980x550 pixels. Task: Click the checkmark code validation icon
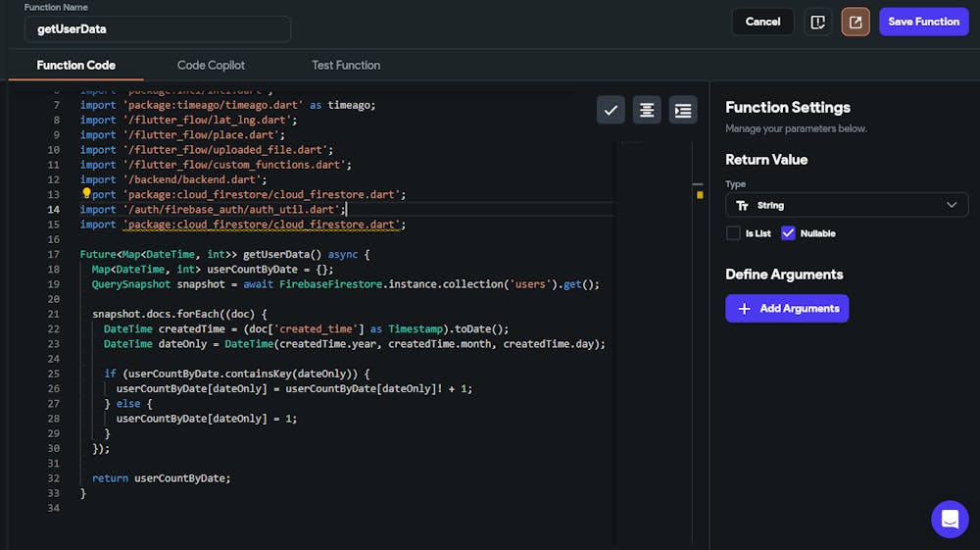click(x=611, y=110)
